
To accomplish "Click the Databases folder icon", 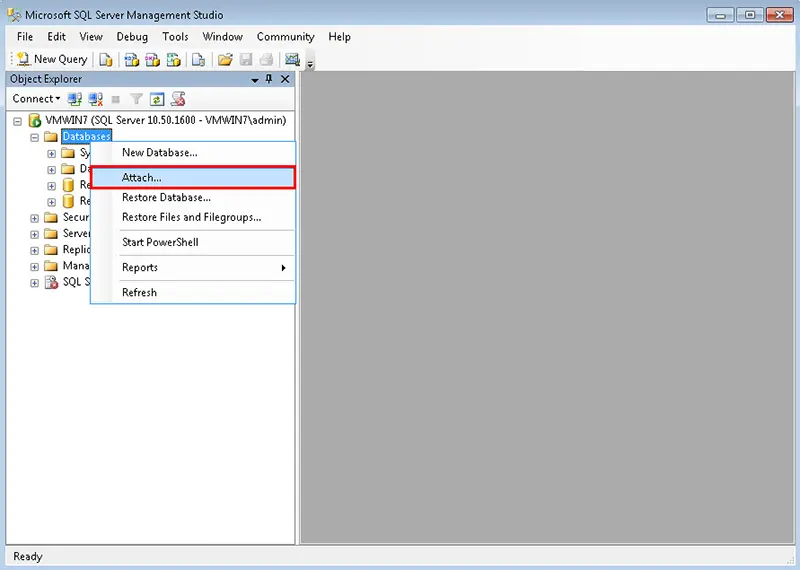I will [x=51, y=137].
